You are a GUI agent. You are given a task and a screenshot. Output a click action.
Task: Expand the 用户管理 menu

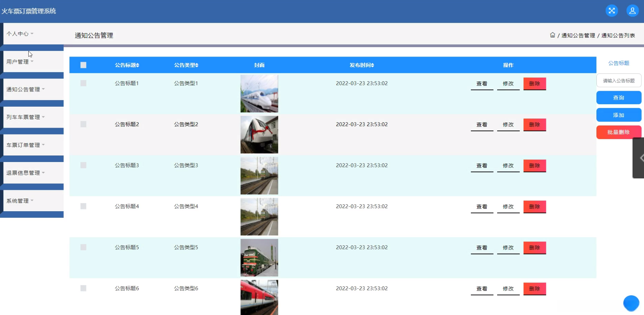[33, 62]
